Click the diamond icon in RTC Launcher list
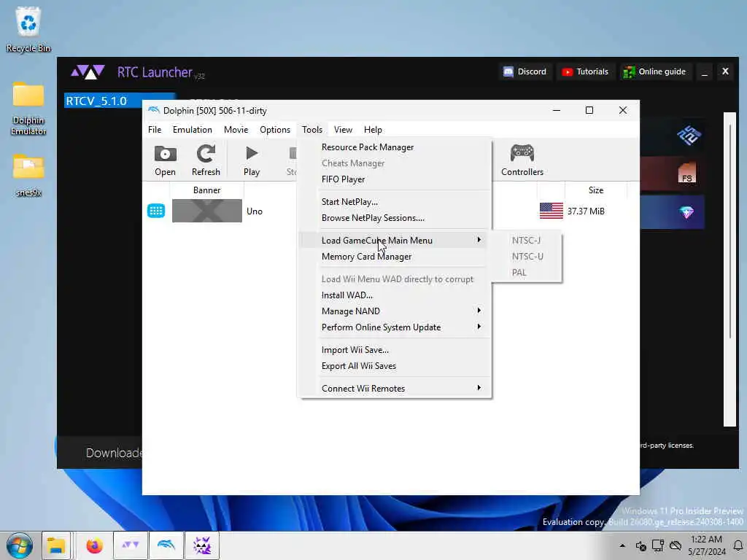Image resolution: width=747 pixels, height=560 pixels. (686, 212)
